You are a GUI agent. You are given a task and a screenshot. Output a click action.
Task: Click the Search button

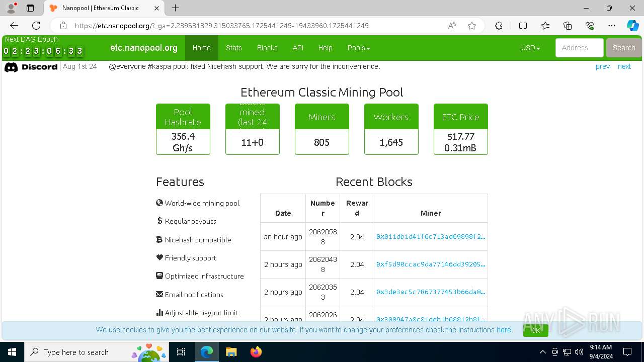[624, 48]
